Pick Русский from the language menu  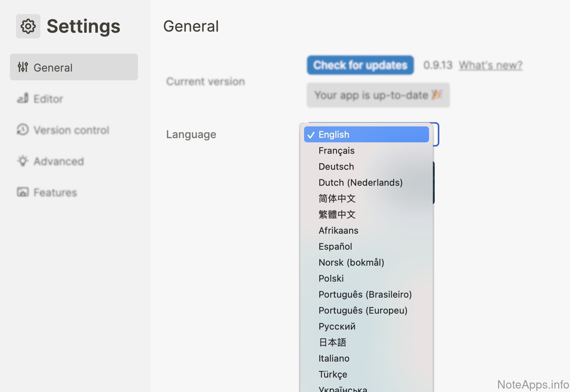click(x=337, y=327)
